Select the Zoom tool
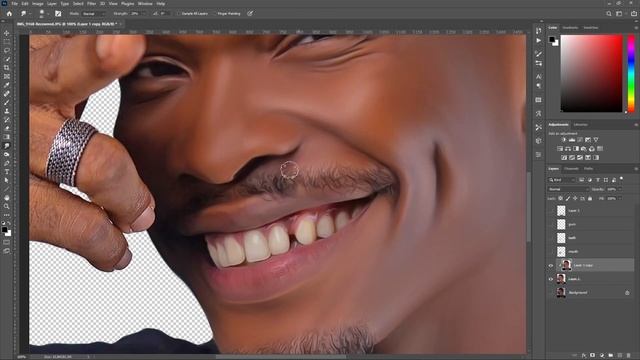This screenshot has height=360, width=640. tap(7, 206)
